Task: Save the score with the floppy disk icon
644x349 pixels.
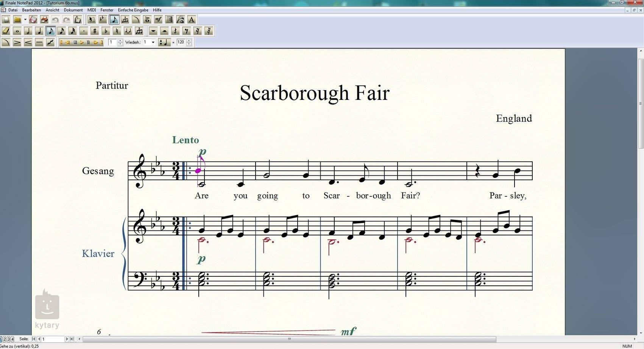Action: point(33,20)
